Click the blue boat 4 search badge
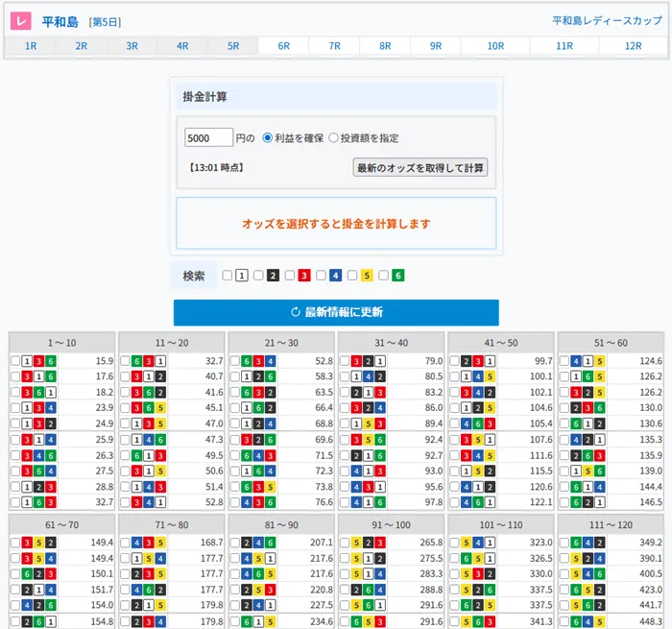Image resolution: width=672 pixels, height=629 pixels. coord(335,276)
